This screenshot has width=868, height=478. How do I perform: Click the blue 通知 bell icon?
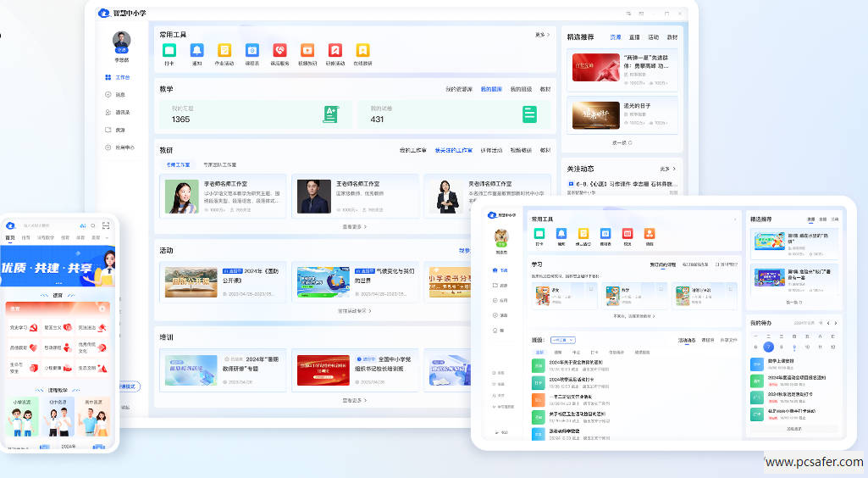point(196,51)
